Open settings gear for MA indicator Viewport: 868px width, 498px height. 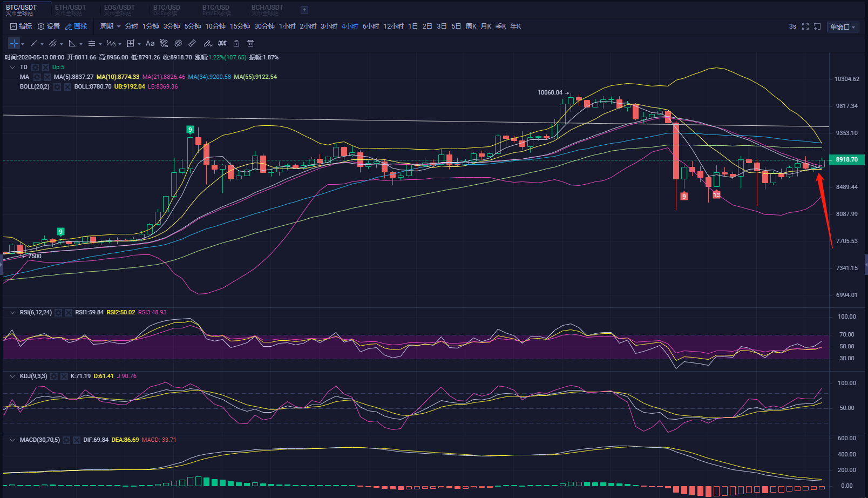(x=37, y=77)
